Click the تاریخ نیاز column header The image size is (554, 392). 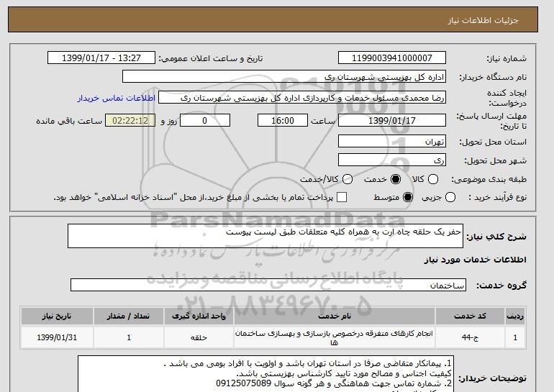(x=57, y=316)
